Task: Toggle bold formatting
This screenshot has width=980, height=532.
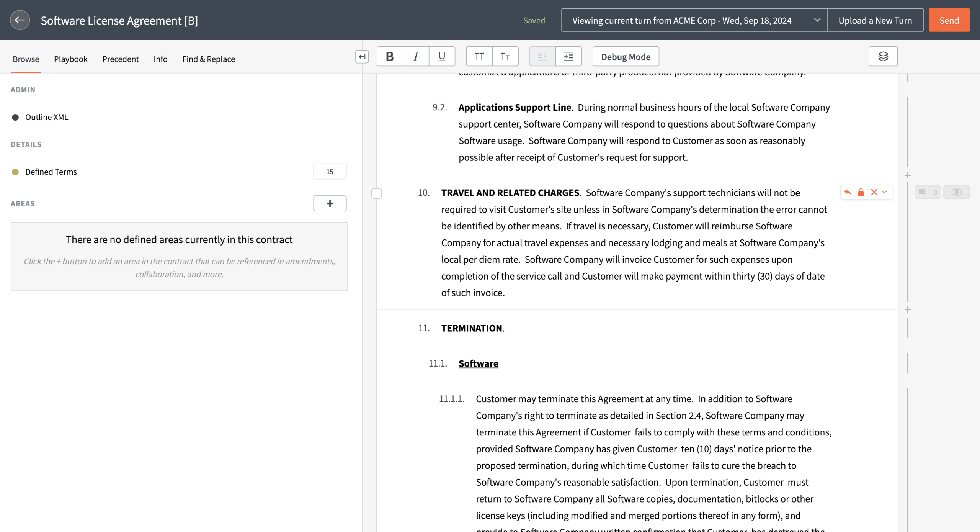Action: [390, 57]
